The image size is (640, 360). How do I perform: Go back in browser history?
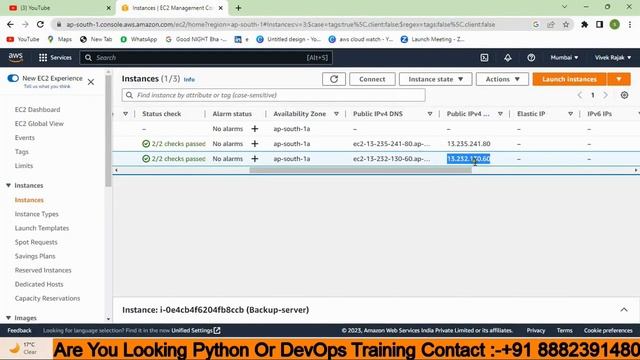pyautogui.click(x=10, y=24)
